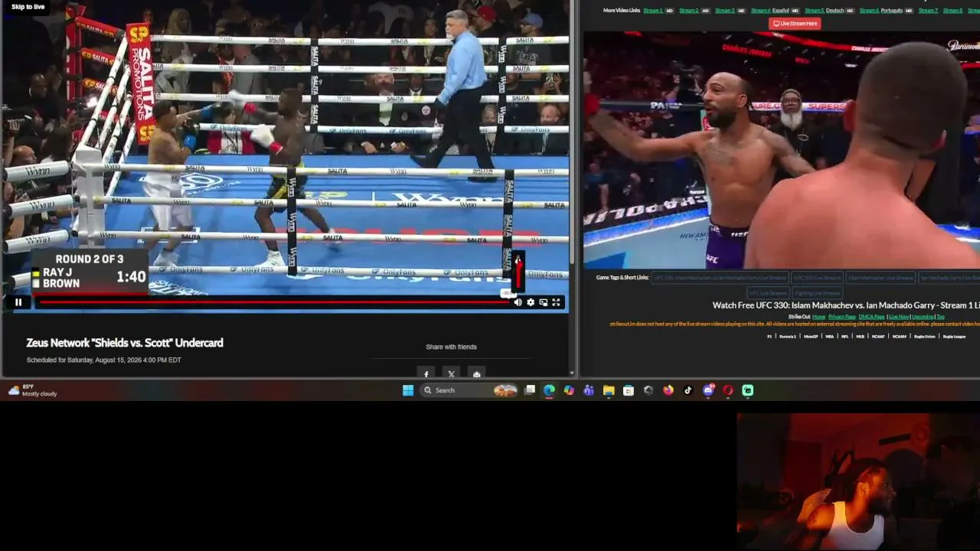Open the Live Now link
This screenshot has width=980, height=551.
(898, 317)
